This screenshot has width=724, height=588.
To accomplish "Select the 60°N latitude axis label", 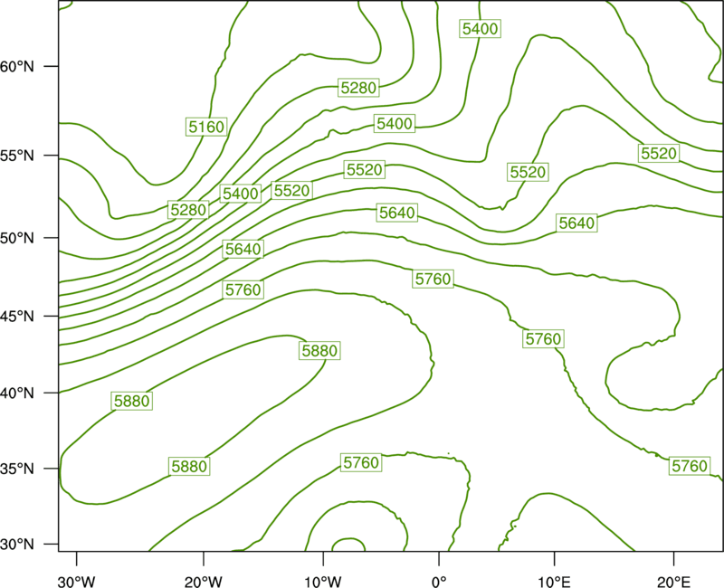I will (17, 66).
